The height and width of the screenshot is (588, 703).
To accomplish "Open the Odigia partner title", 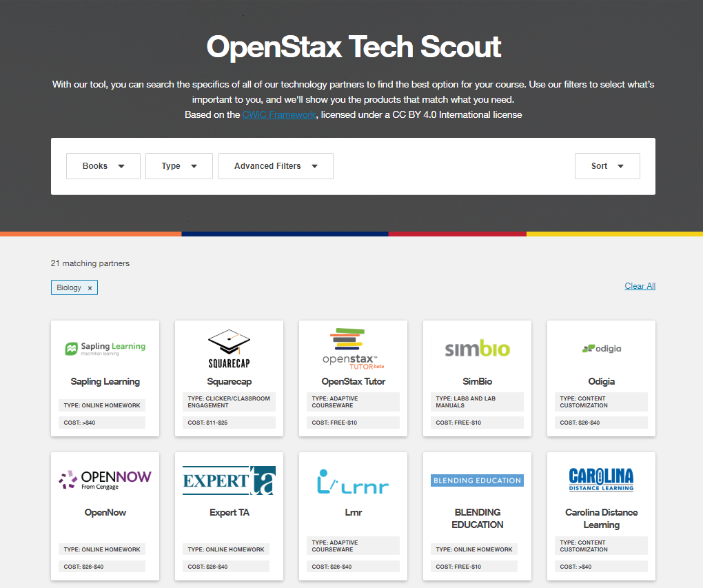I will (601, 381).
